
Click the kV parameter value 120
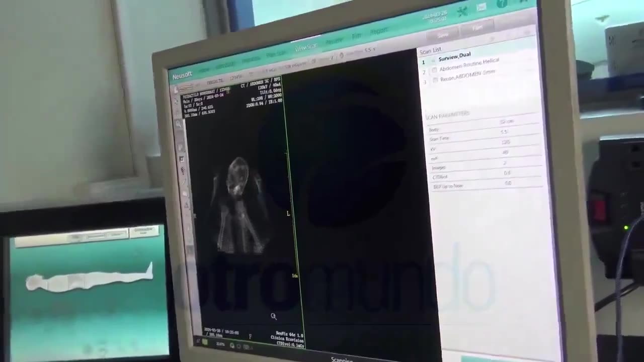[x=505, y=142]
